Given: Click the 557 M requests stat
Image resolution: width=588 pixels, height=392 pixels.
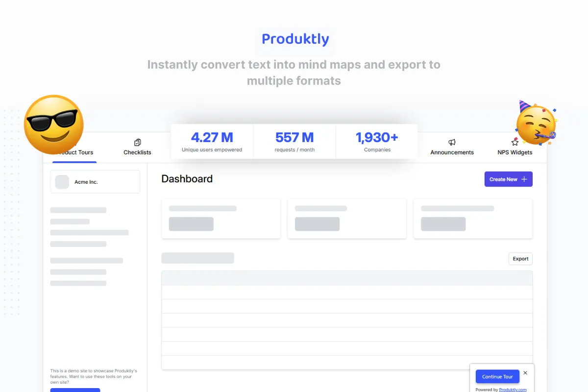Looking at the screenshot, I should 294,142.
